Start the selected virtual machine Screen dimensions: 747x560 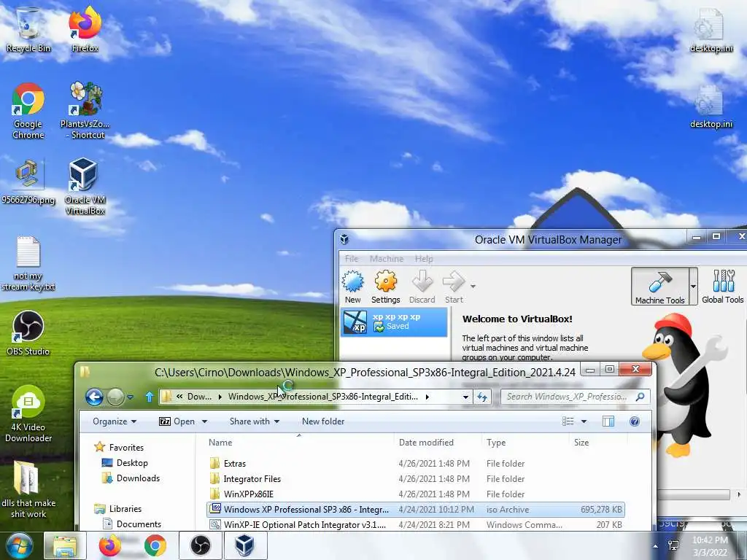pyautogui.click(x=454, y=287)
